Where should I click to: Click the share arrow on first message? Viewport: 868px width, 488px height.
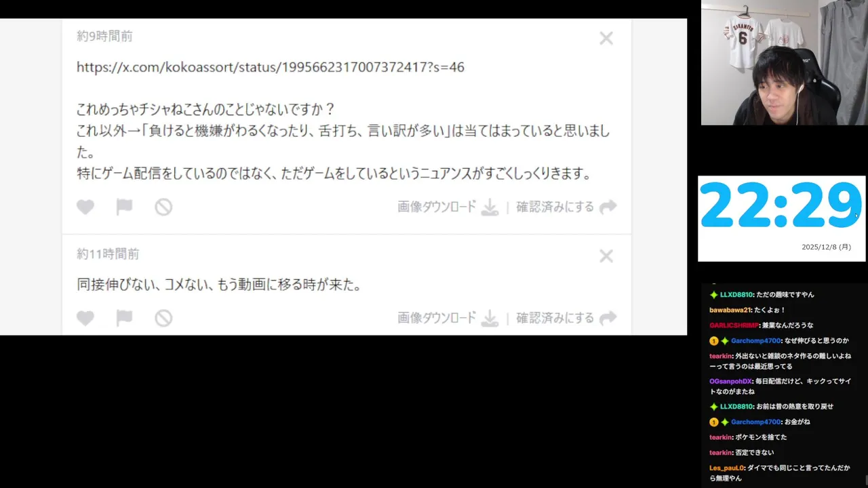point(608,207)
